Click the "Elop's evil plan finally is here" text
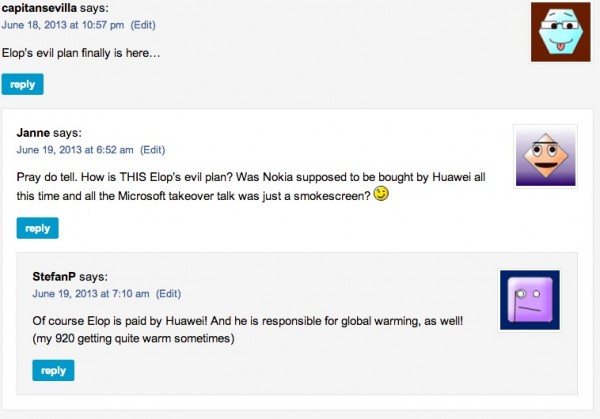 (x=82, y=52)
